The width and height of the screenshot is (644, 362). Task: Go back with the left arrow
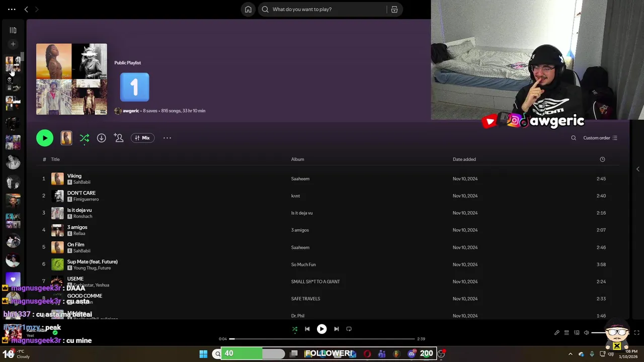26,9
